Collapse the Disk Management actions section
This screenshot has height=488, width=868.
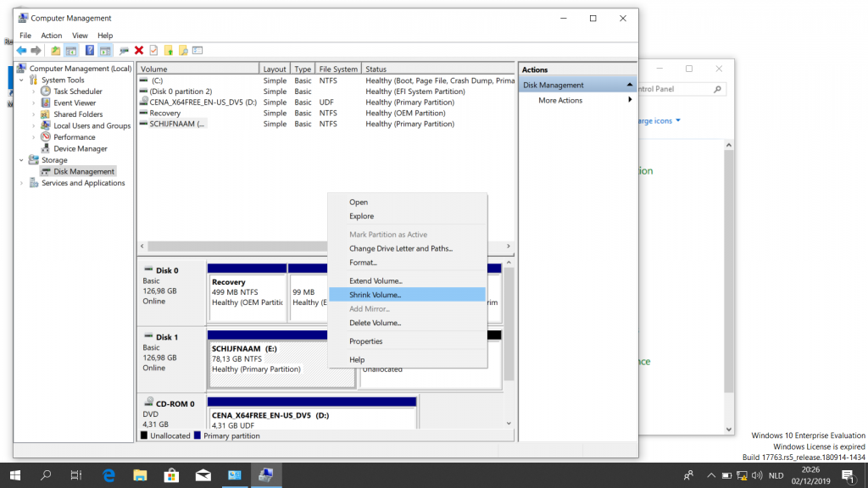pyautogui.click(x=630, y=85)
